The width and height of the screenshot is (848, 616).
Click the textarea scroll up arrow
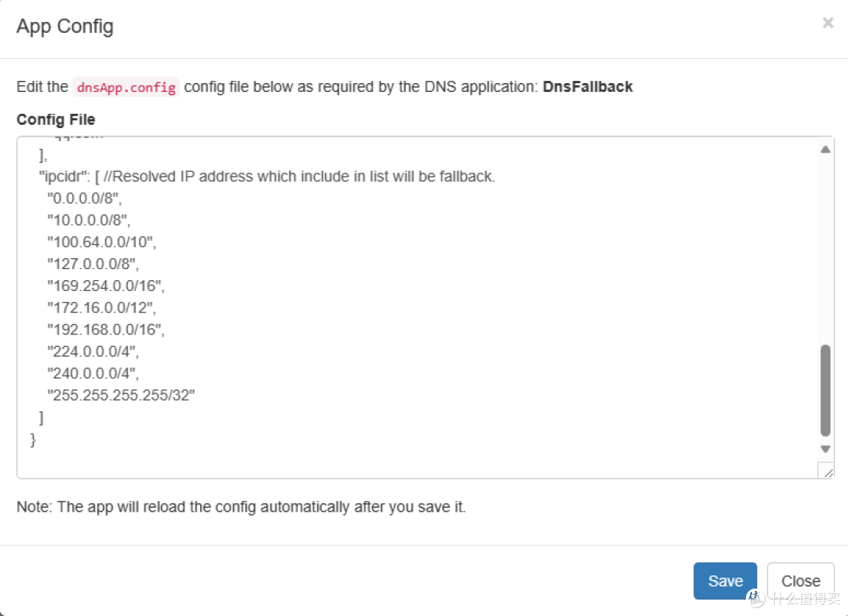tap(825, 149)
